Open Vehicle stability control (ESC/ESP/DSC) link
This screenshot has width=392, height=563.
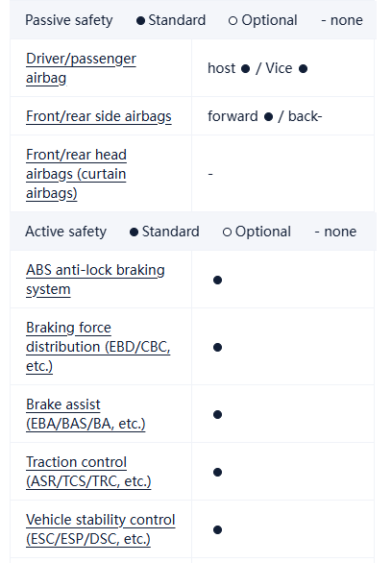pyautogui.click(x=101, y=529)
